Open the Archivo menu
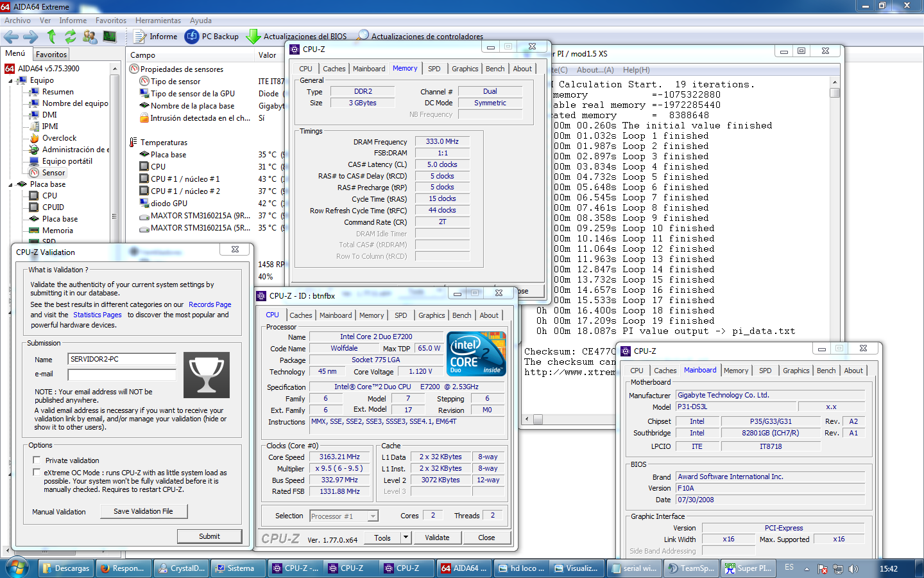Screen dimensions: 924x578 pyautogui.click(x=17, y=21)
